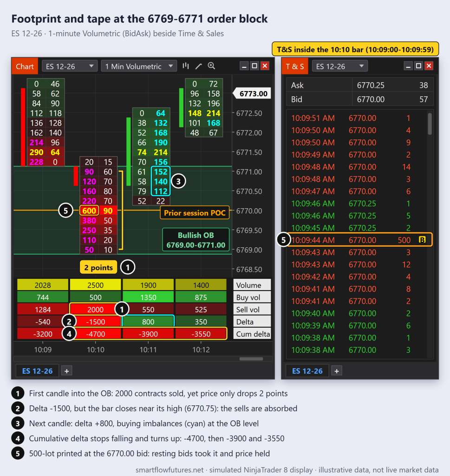Click the block trade B badge on 500-lot row
450x476 pixels.
(422, 240)
